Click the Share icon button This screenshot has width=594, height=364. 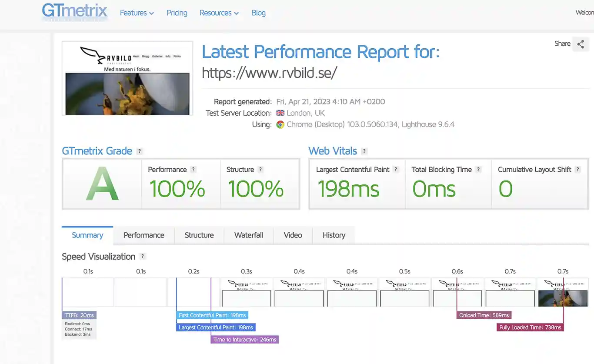581,44
